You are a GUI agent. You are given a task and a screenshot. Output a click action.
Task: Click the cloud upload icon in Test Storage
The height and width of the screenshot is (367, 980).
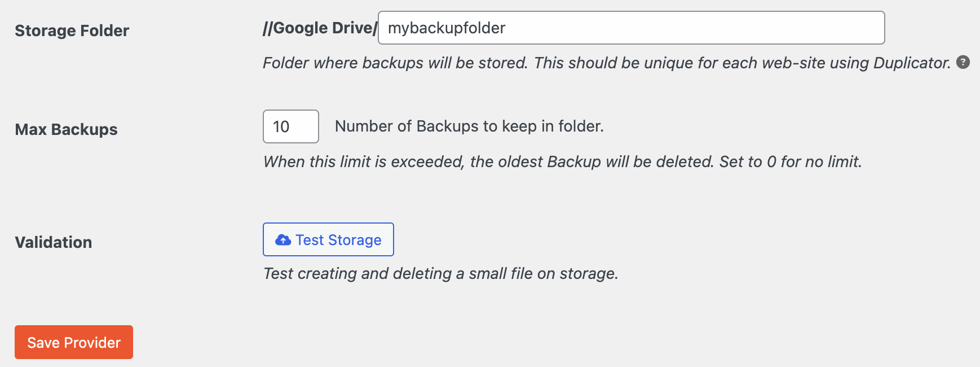click(x=283, y=240)
